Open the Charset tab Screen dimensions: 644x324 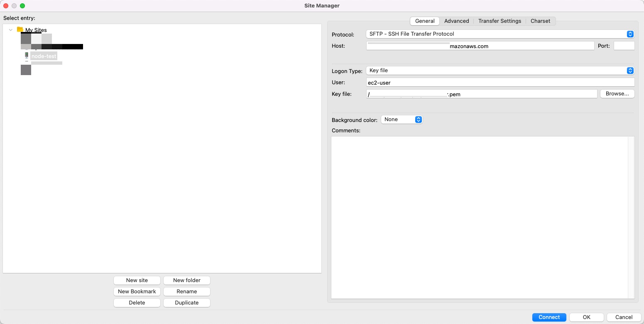540,21
